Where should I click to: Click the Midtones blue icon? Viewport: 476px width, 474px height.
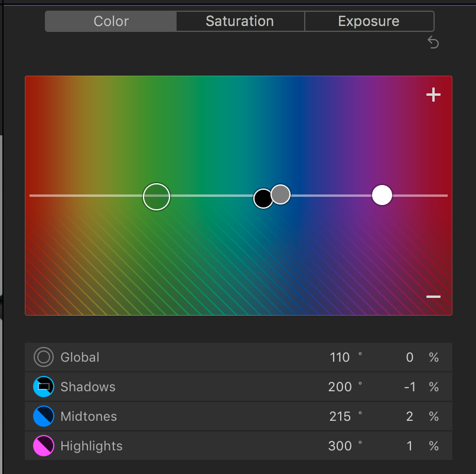point(44,416)
